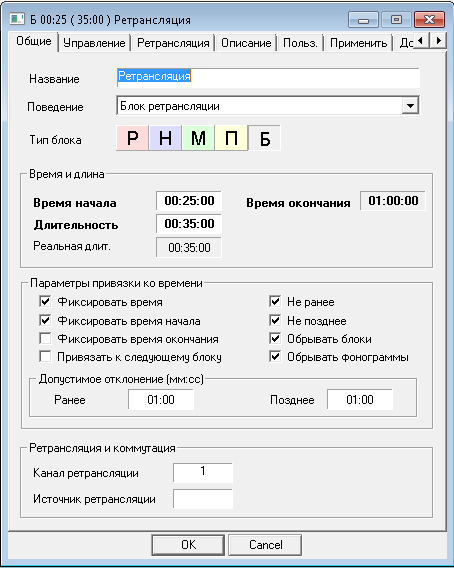Enable Фиксировать время окончания checkbox
Image resolution: width=454 pixels, height=568 pixels.
45,339
